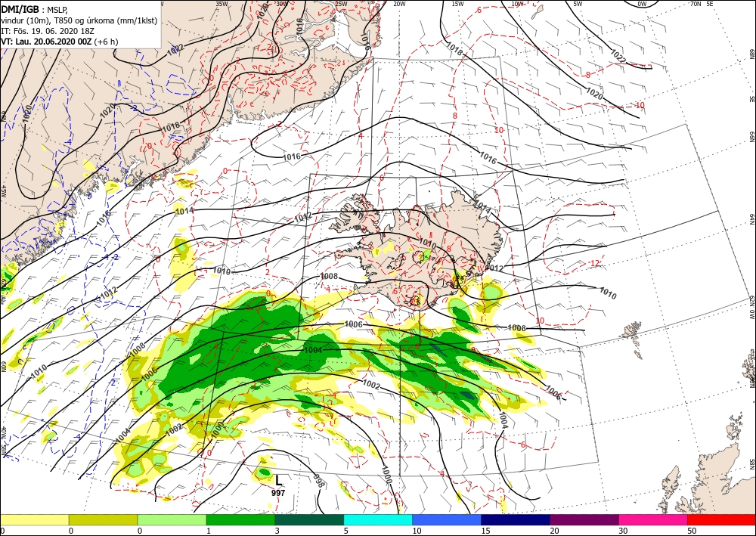Click the '25W' longitude label
The width and height of the screenshot is (756, 536).
point(341,4)
